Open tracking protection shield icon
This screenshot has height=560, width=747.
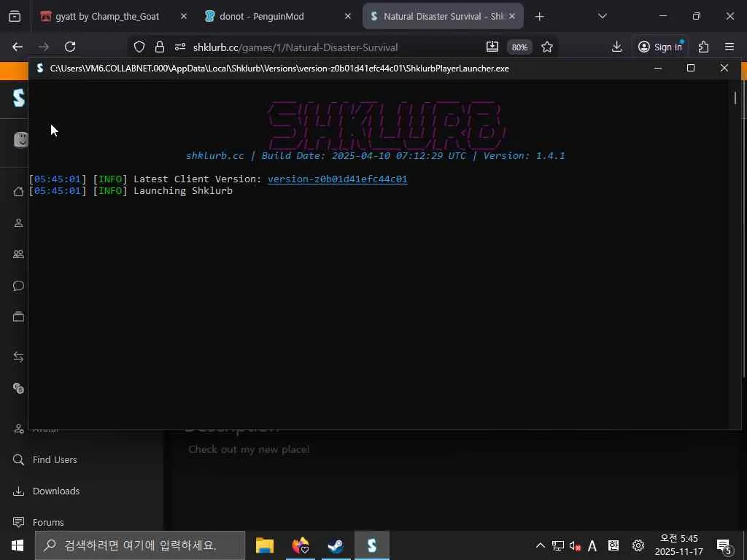[x=139, y=47]
